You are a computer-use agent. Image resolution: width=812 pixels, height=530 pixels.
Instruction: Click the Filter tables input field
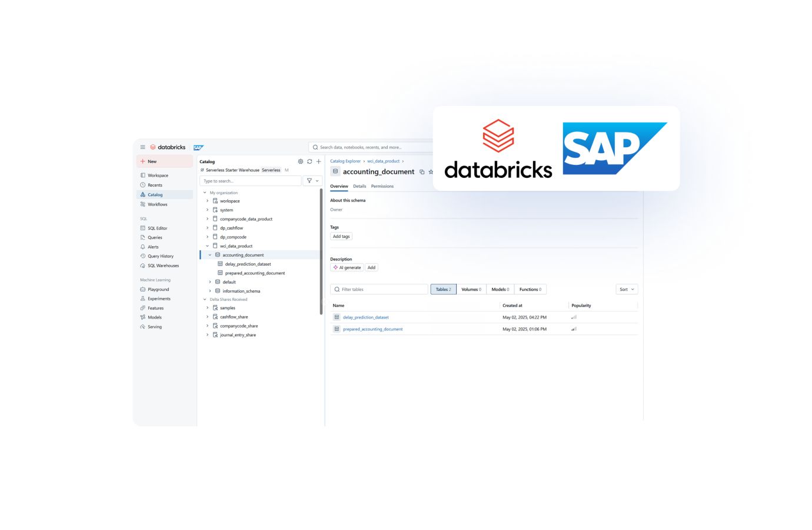click(382, 289)
